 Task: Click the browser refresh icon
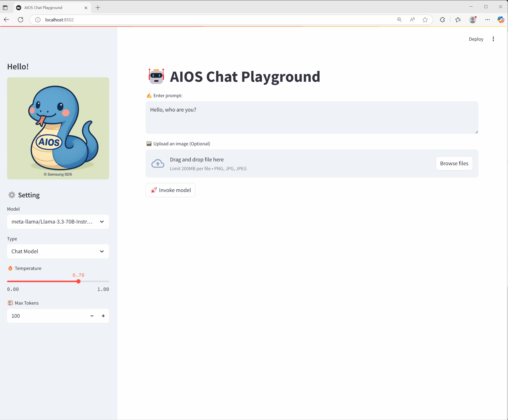pos(21,20)
